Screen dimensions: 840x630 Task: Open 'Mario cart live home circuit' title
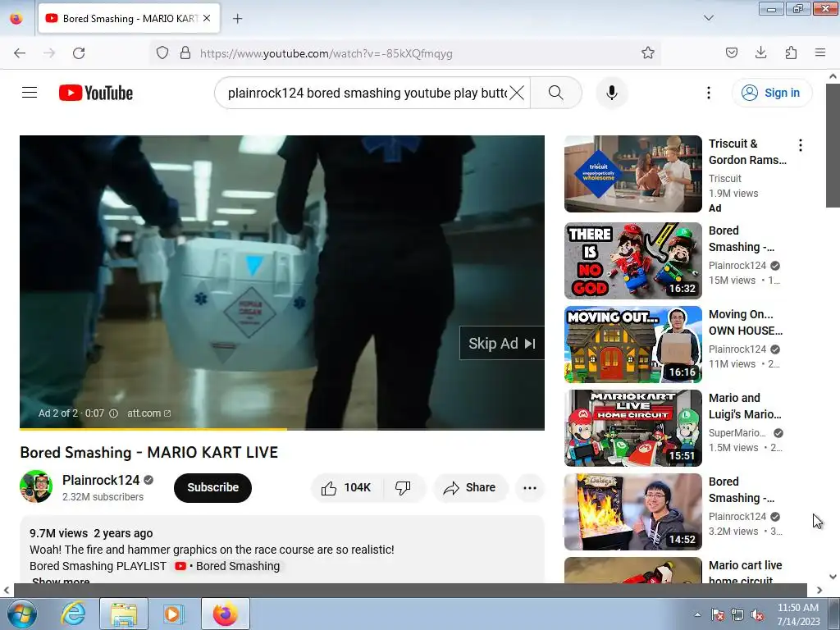point(745,573)
